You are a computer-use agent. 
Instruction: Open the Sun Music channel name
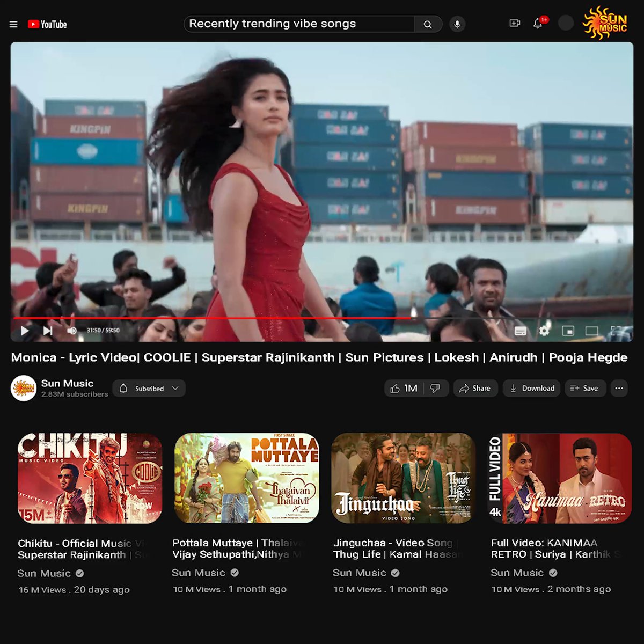[67, 383]
